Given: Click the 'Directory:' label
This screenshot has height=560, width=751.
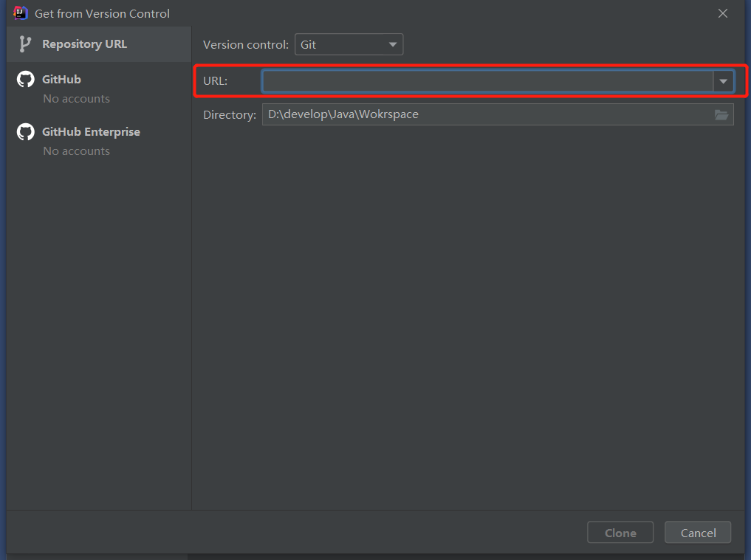Looking at the screenshot, I should pyautogui.click(x=230, y=115).
